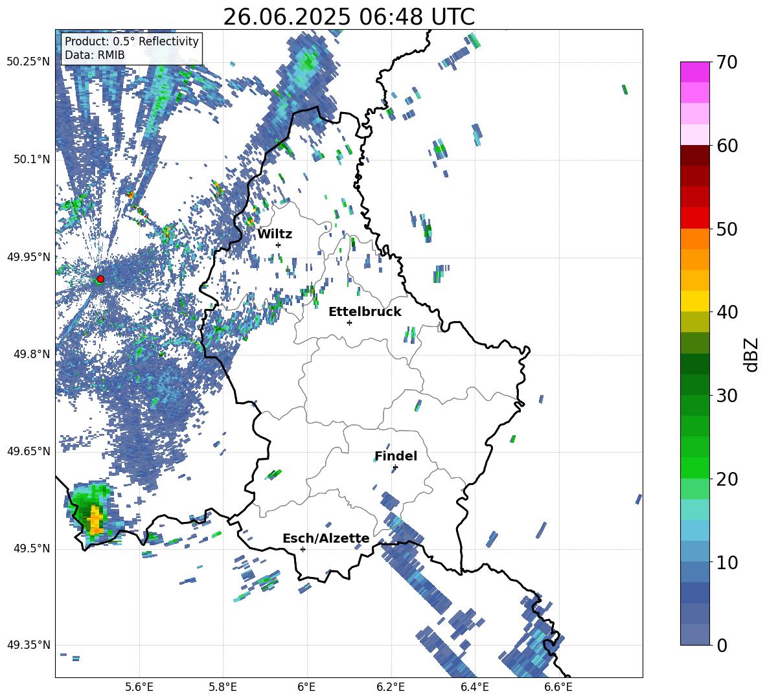Click the yellow 40 dBZ colorbar segment
The height and width of the screenshot is (700, 767).
click(x=694, y=301)
